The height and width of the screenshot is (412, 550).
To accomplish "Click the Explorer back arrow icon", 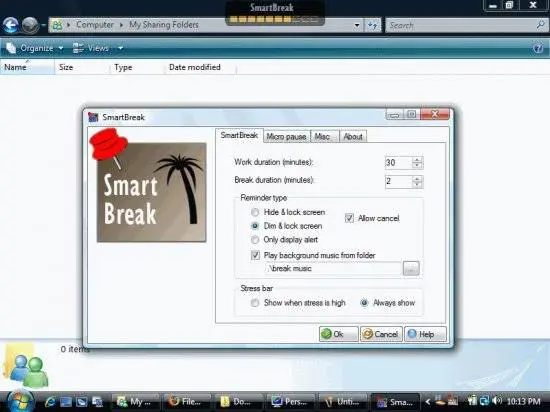I will click(11, 25).
